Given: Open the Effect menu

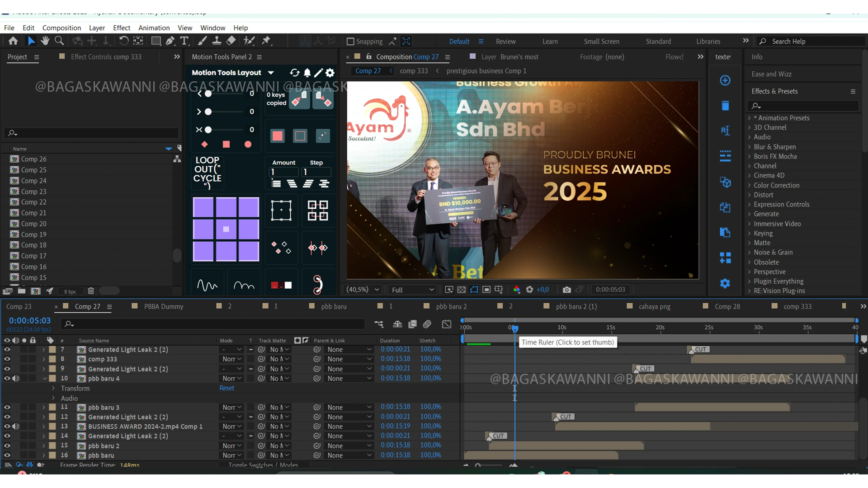Looking at the screenshot, I should point(122,28).
